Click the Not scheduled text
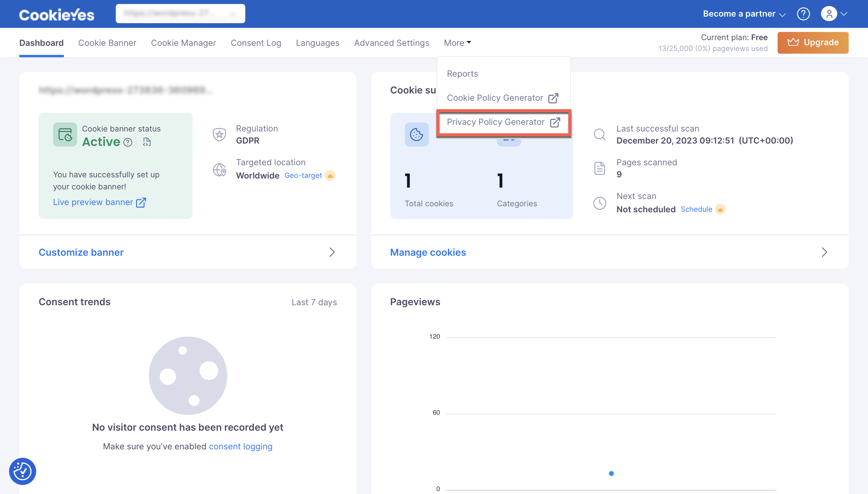The image size is (868, 494). (x=646, y=209)
